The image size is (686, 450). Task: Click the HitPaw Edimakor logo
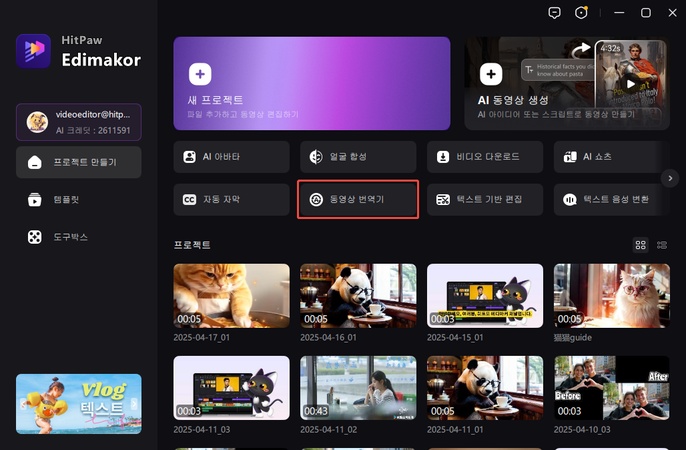tap(34, 51)
